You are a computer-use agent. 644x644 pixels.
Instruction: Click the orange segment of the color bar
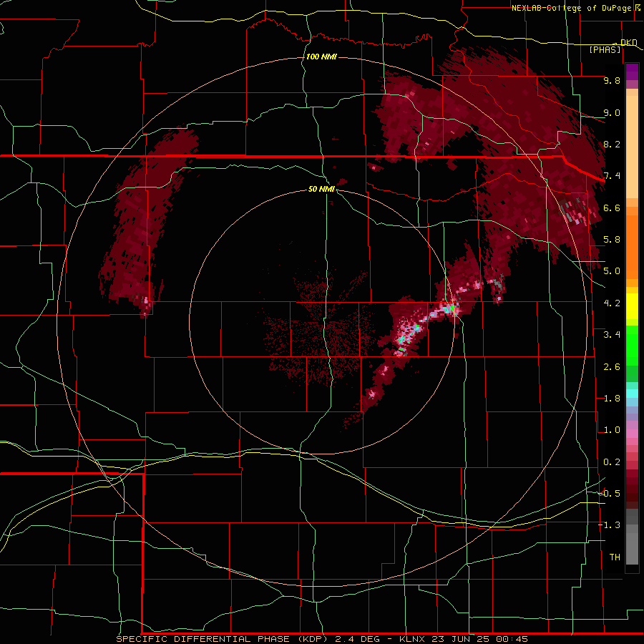click(x=632, y=243)
